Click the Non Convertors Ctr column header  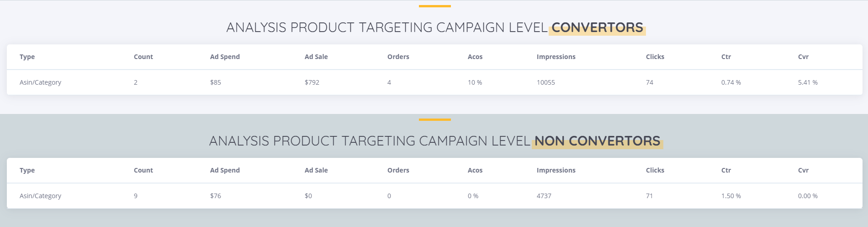pos(726,170)
